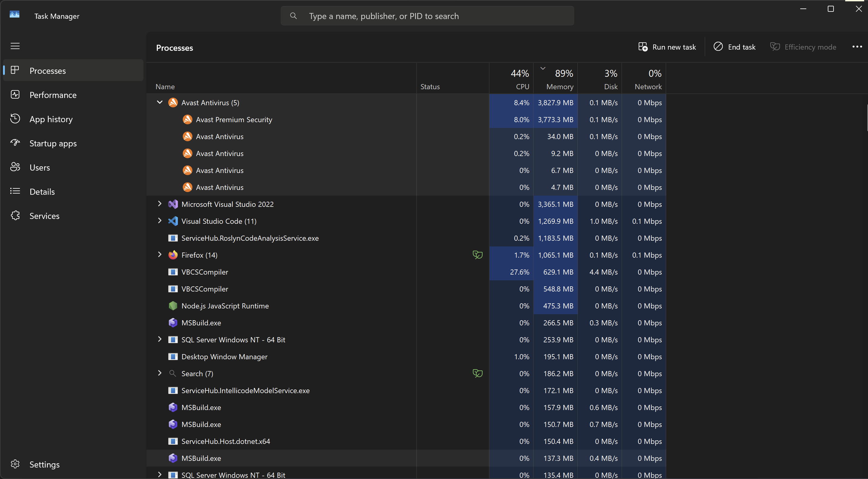Expand the Visual Studio Code (11) group
This screenshot has height=479, width=868.
point(160,221)
